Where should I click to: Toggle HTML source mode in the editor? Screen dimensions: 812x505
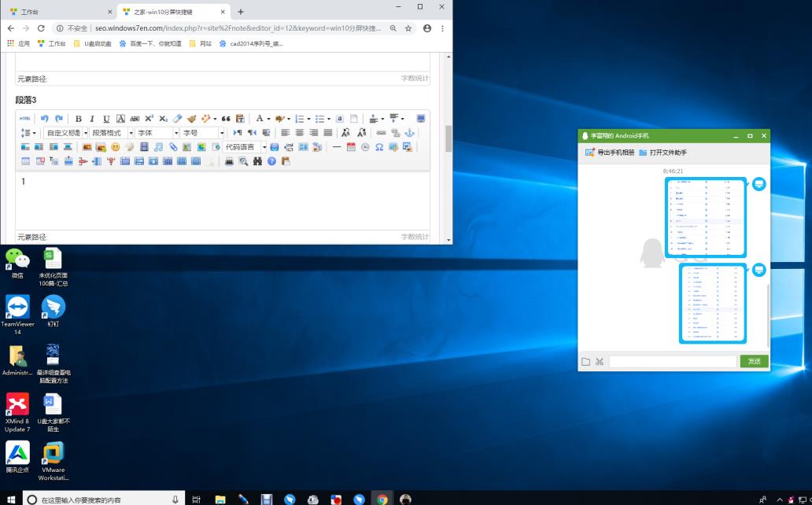(24, 118)
